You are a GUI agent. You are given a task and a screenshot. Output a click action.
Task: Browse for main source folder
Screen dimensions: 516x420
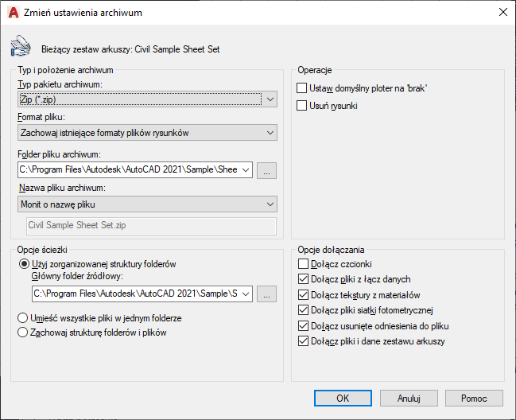click(268, 294)
